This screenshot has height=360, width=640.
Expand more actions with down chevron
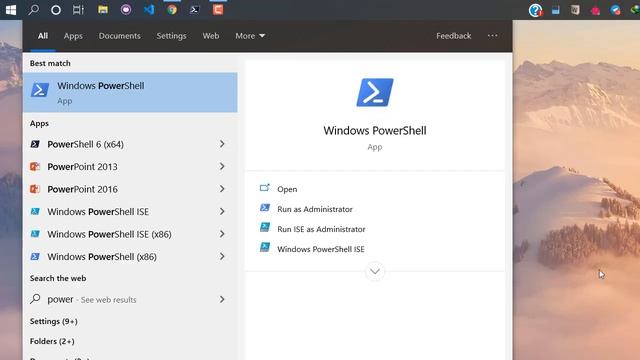click(375, 271)
